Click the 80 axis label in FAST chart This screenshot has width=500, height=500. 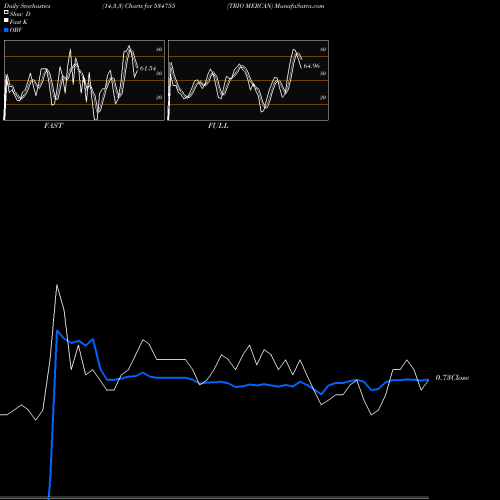(159, 49)
